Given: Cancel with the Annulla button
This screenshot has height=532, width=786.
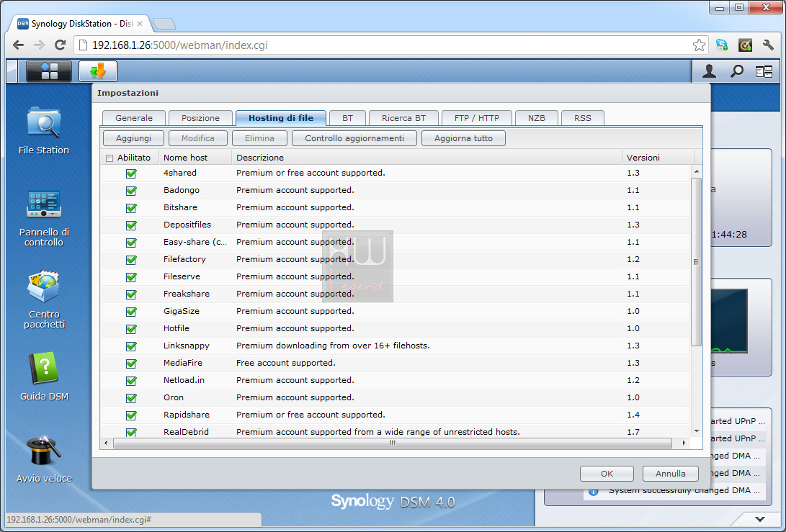Looking at the screenshot, I should pos(670,474).
